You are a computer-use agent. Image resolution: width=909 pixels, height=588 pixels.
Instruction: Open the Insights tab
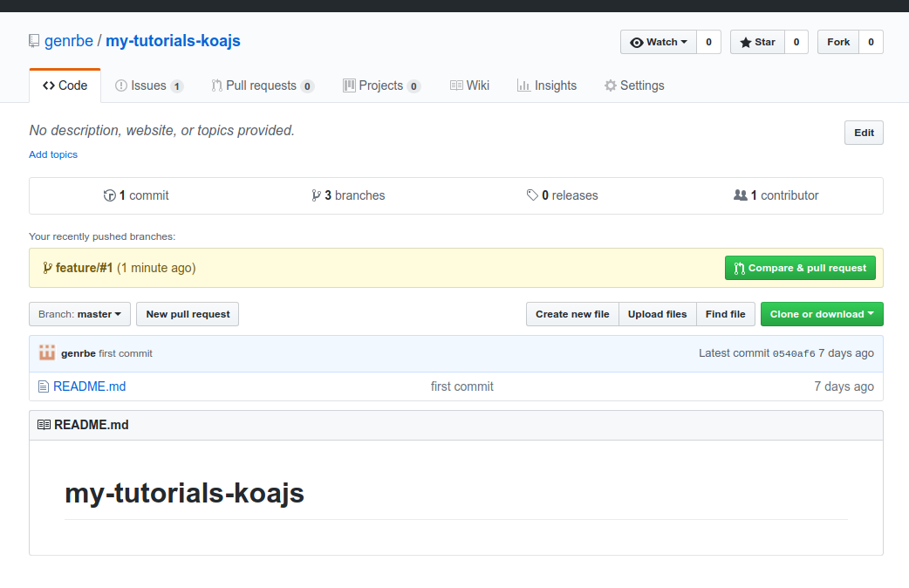(x=547, y=85)
